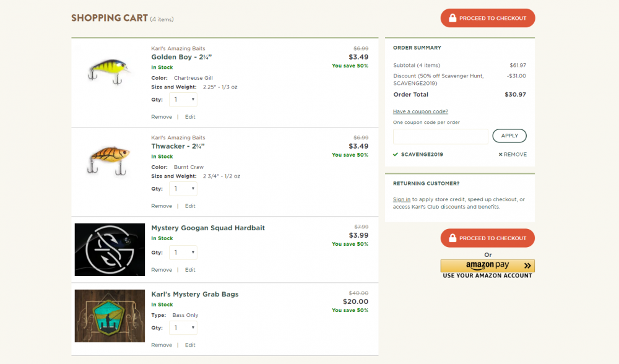The height and width of the screenshot is (364, 619).
Task: Open the Golden Boy - 2¼" product title
Action: click(181, 57)
